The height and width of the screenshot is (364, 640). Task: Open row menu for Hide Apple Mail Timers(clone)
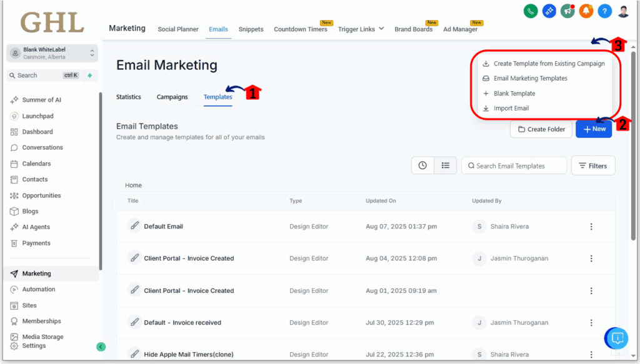point(591,354)
